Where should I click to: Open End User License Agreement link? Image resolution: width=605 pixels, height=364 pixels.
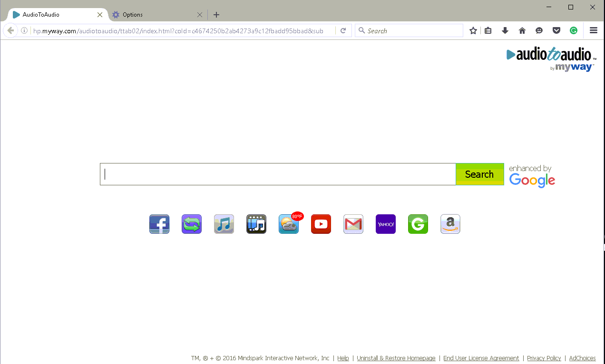tap(481, 358)
